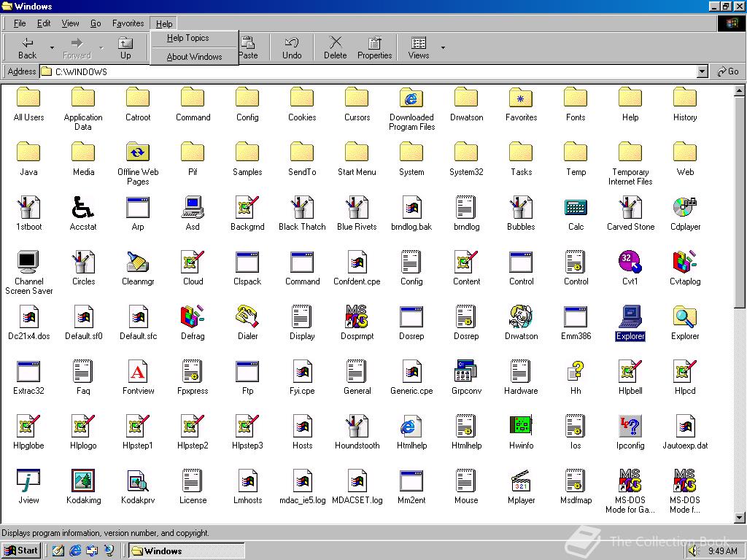Open the Back button history dropdown
The width and height of the screenshot is (747, 560).
[x=52, y=47]
